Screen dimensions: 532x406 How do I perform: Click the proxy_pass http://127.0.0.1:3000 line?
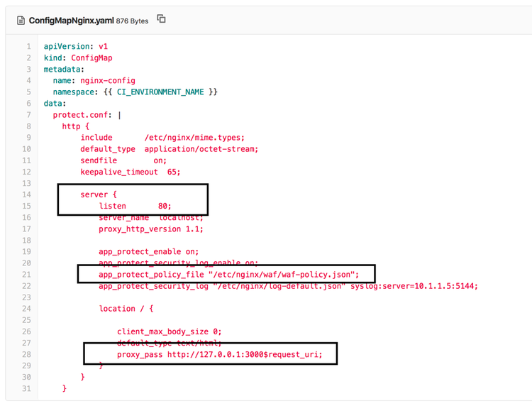click(x=219, y=354)
